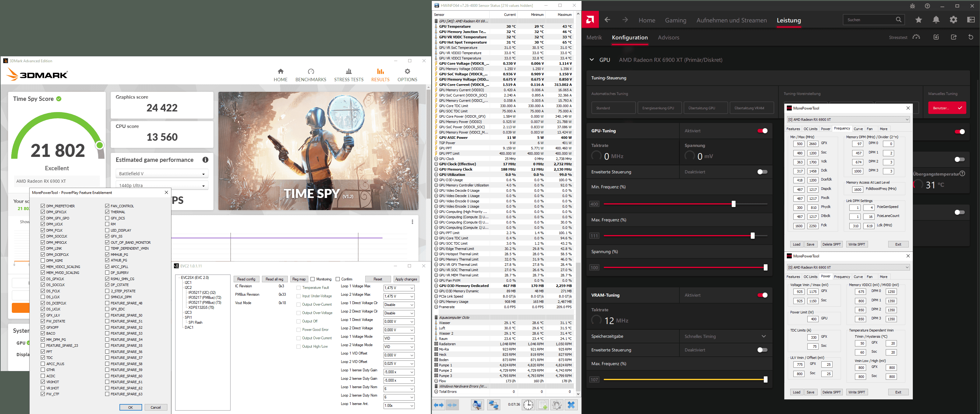Collapse the GPU section chevron
The image size is (980, 414).
(x=591, y=60)
